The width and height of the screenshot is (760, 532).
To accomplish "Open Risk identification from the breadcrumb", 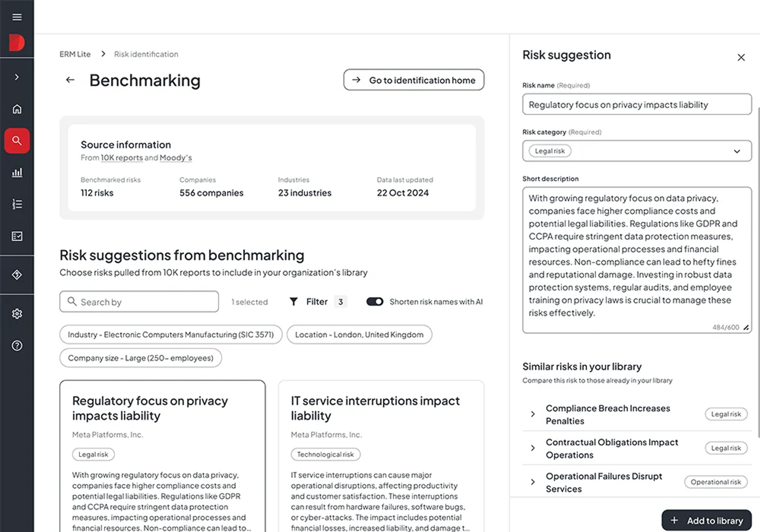I will [x=146, y=54].
